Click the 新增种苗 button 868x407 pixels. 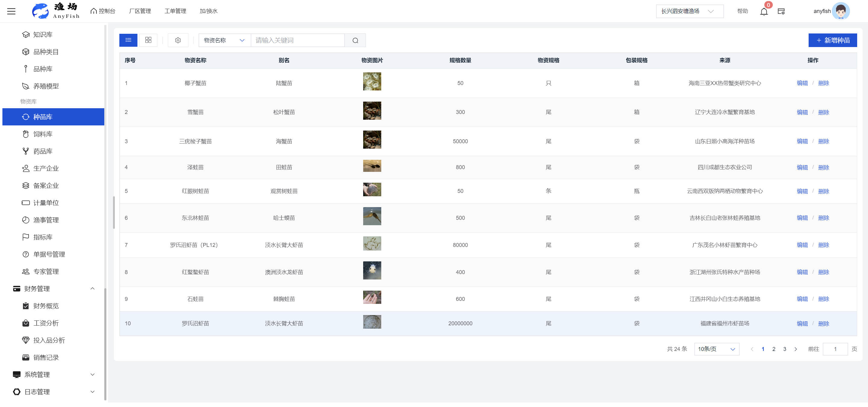832,40
